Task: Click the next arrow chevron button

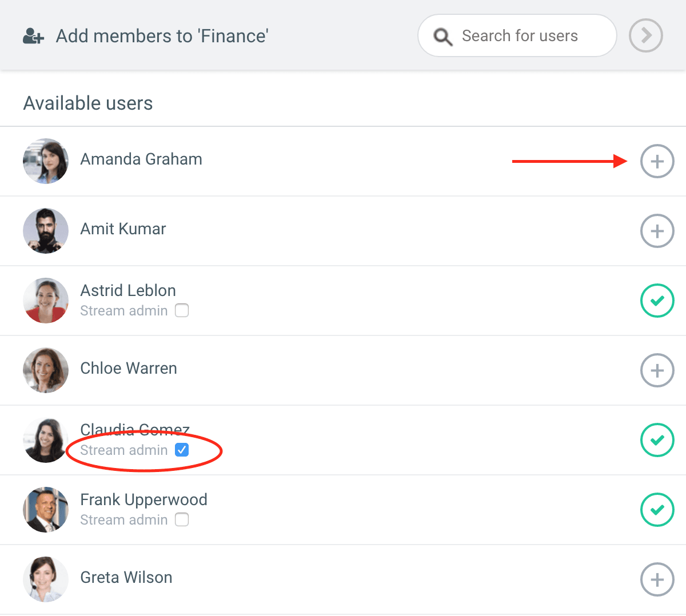Action: (645, 35)
